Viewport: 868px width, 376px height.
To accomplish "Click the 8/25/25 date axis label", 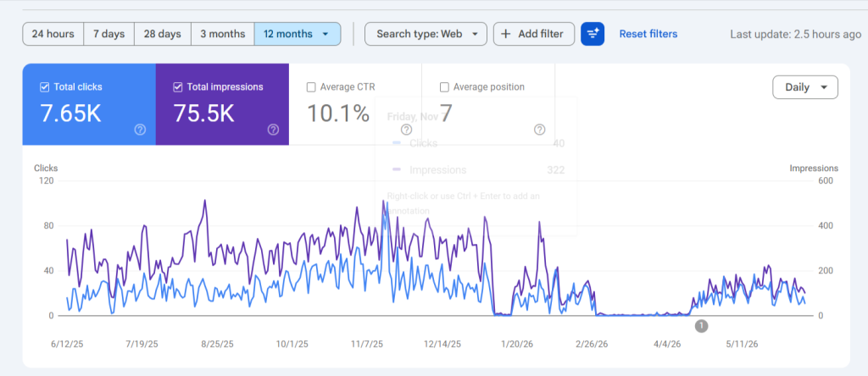I will click(218, 343).
